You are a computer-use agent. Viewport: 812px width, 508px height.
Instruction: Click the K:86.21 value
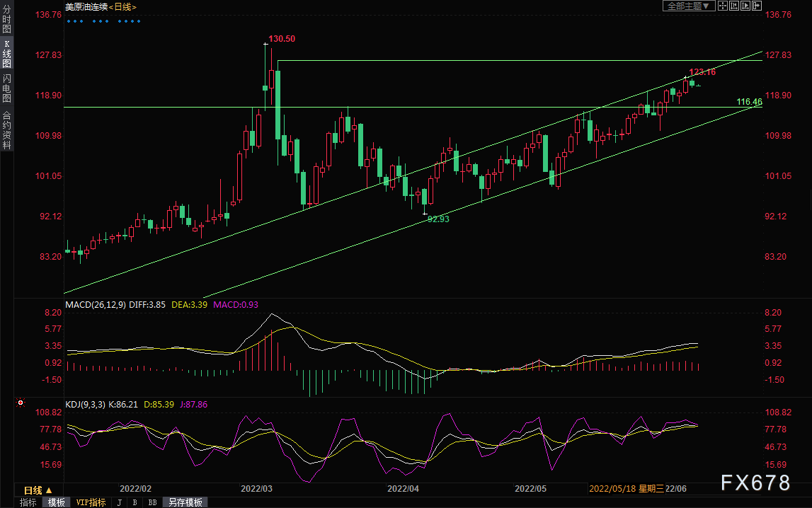click(122, 405)
